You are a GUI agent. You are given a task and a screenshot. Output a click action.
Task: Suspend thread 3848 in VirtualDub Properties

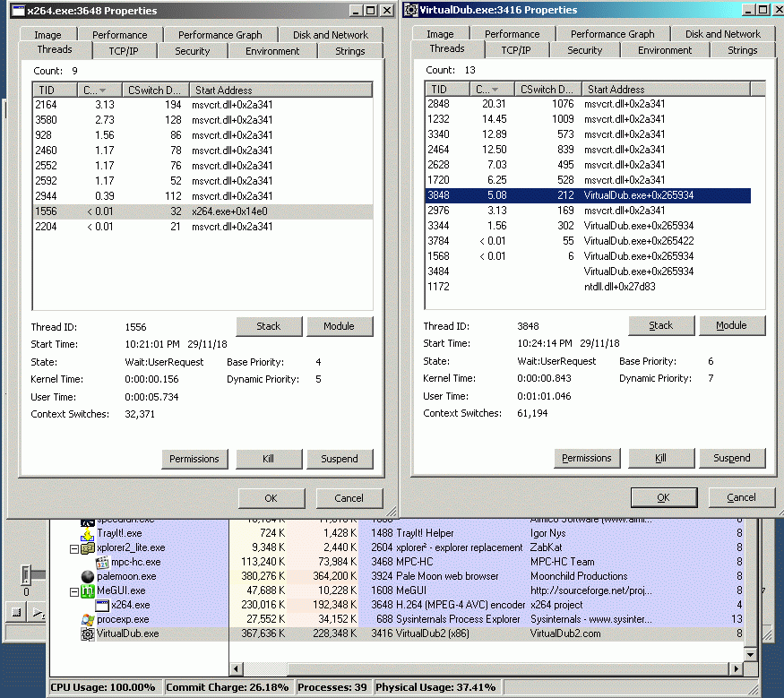(732, 458)
